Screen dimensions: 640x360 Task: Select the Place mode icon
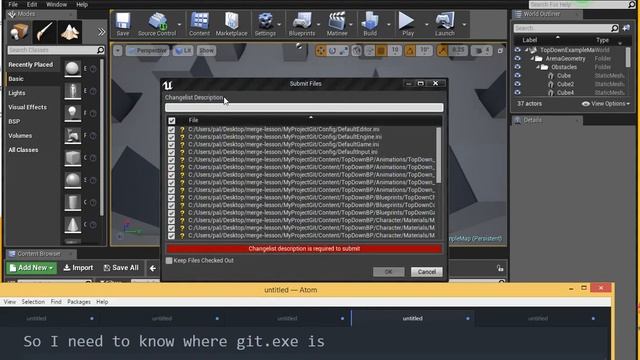(x=19, y=32)
